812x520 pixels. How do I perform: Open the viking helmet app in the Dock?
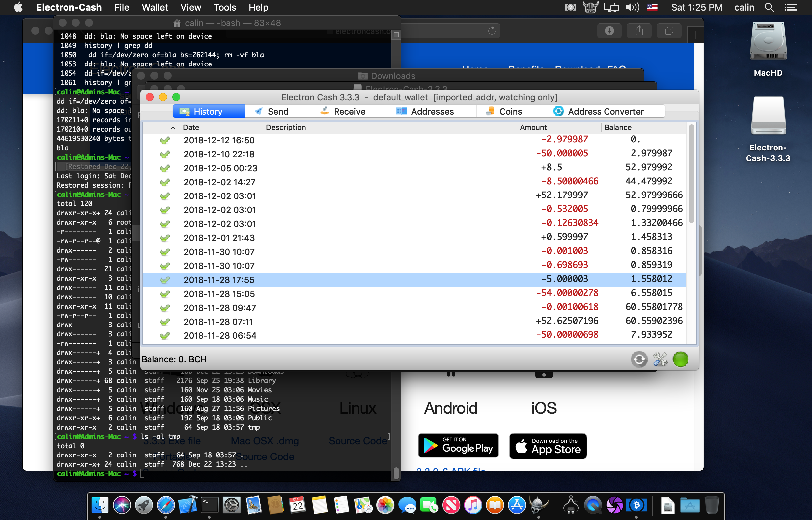point(539,505)
